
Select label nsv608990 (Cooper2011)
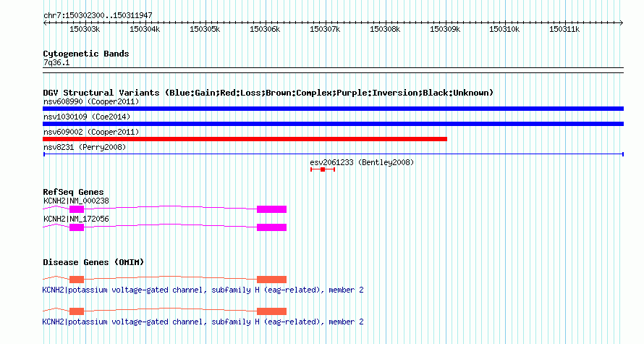91,101
